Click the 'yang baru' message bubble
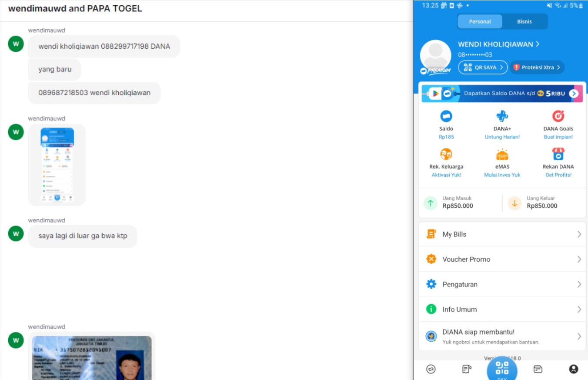588x380 pixels. pyautogui.click(x=55, y=69)
